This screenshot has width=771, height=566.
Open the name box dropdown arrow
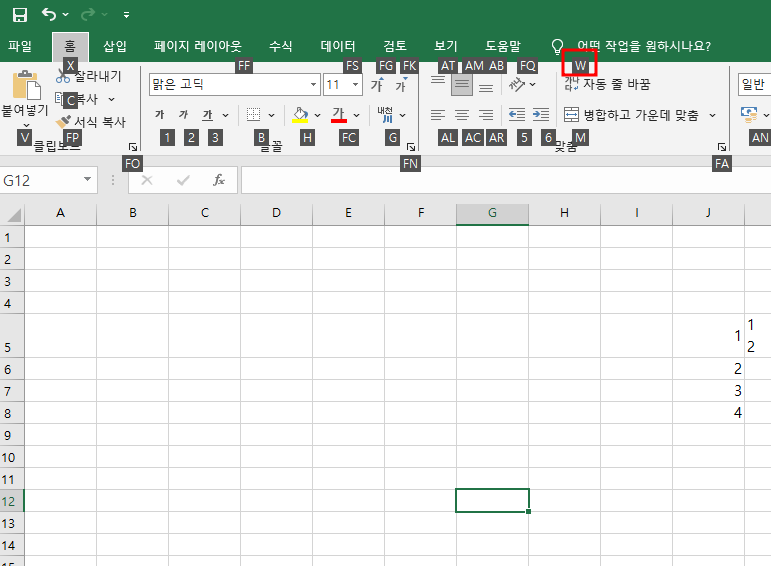point(88,179)
